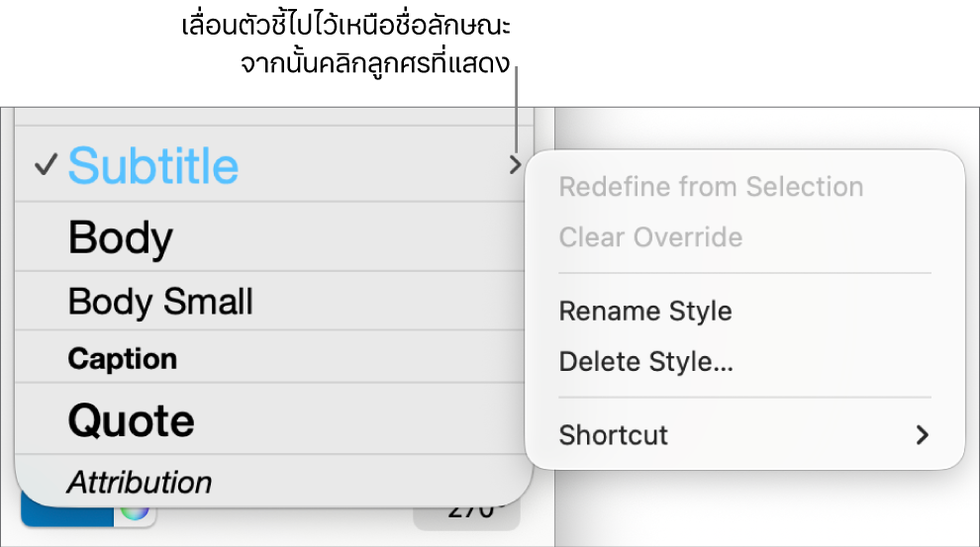The height and width of the screenshot is (547, 980).
Task: Select the Subtitle paragraph style
Action: click(153, 166)
